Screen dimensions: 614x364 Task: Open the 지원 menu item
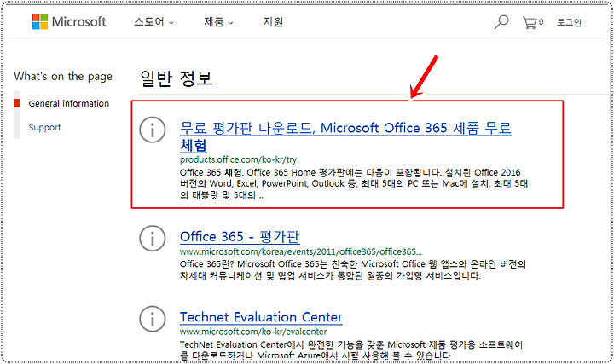273,22
